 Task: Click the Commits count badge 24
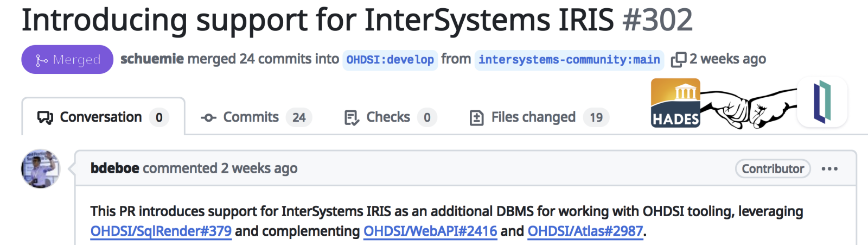click(x=299, y=117)
